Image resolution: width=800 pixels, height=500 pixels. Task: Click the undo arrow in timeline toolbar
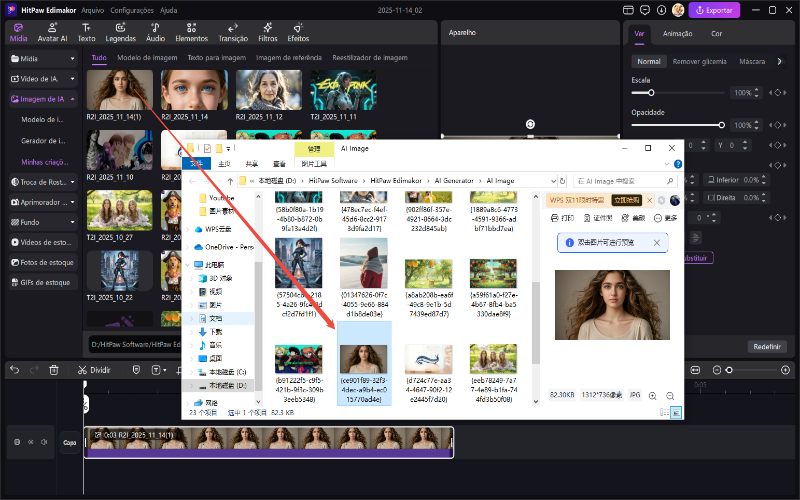pyautogui.click(x=15, y=370)
